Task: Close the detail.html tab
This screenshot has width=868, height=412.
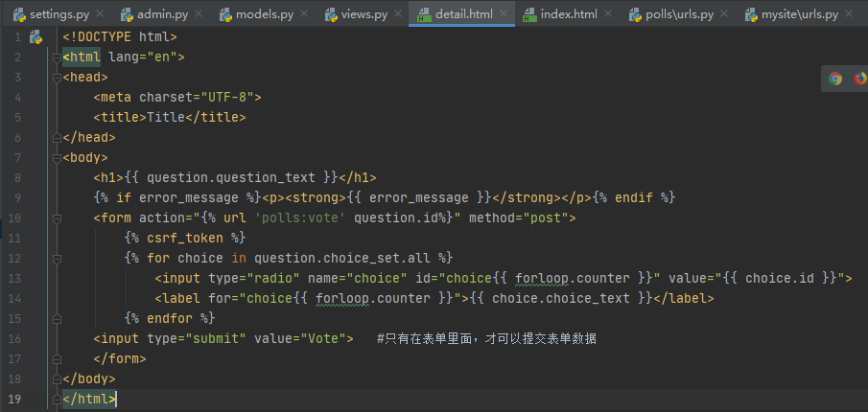Action: (x=503, y=14)
